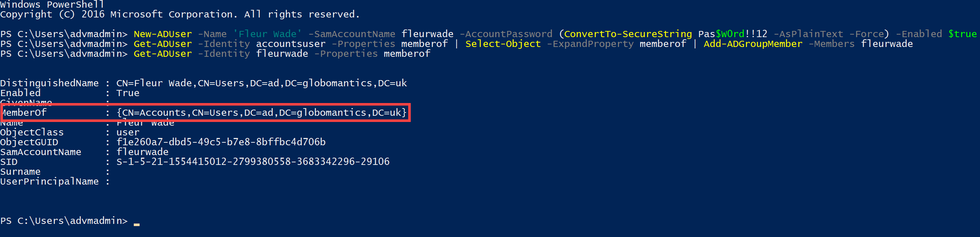
Task: Click the Select-Object cmdlet
Action: 503,44
